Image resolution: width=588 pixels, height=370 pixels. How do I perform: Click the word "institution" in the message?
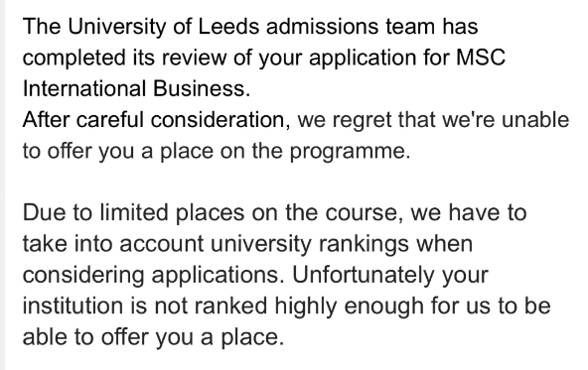tap(73, 306)
